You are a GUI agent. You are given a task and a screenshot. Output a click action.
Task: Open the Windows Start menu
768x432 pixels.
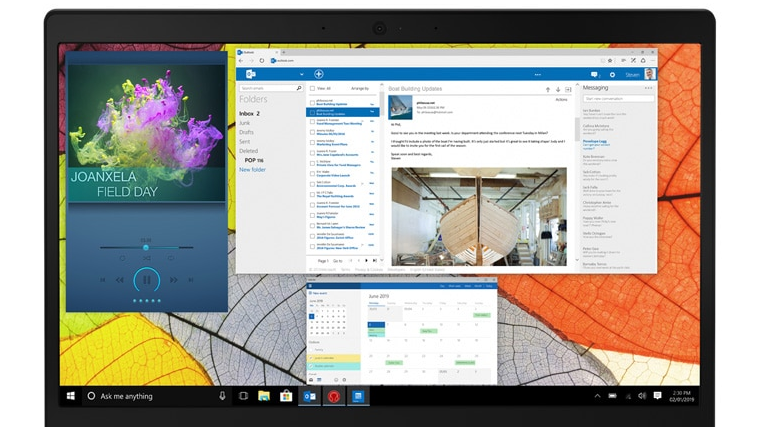(x=71, y=396)
